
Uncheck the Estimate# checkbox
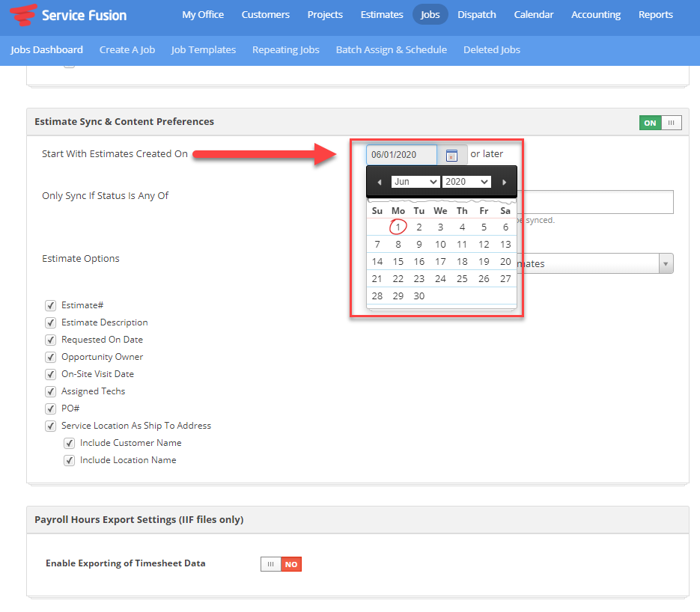click(51, 305)
